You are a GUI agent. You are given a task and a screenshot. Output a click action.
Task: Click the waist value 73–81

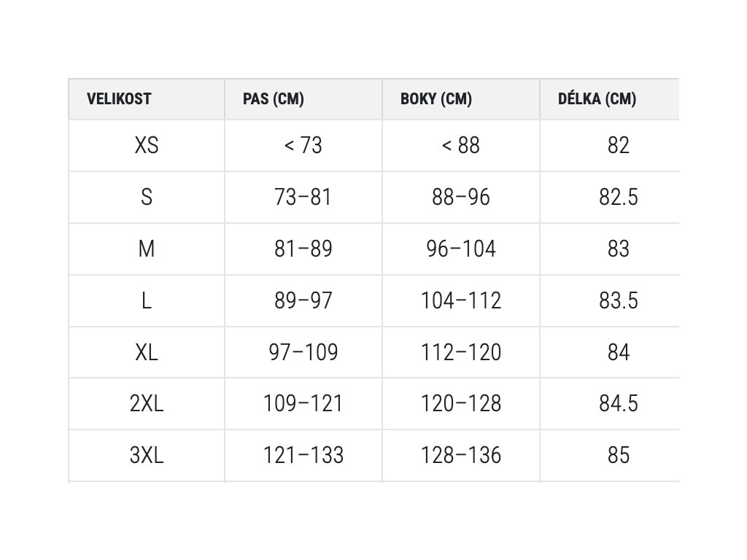303,197
